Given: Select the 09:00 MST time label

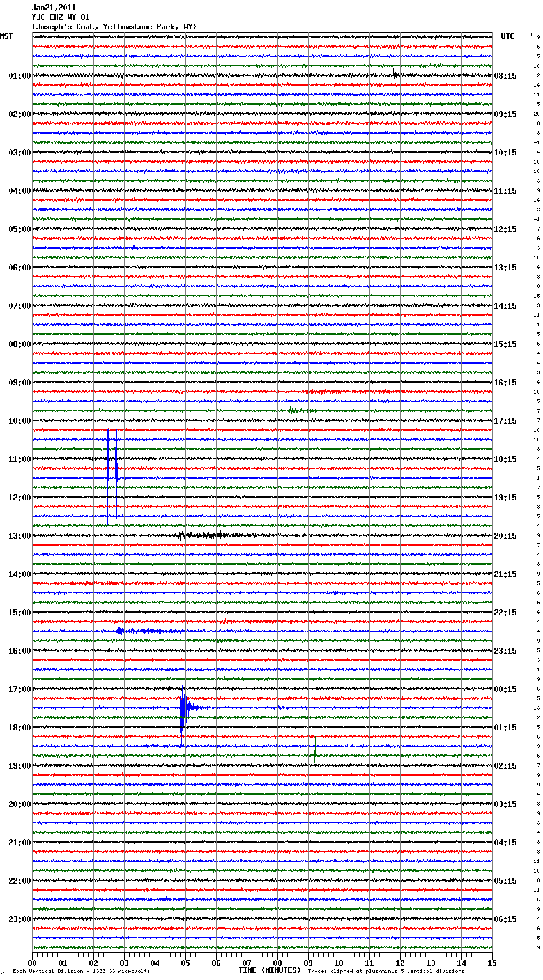Looking at the screenshot, I should (20, 383).
